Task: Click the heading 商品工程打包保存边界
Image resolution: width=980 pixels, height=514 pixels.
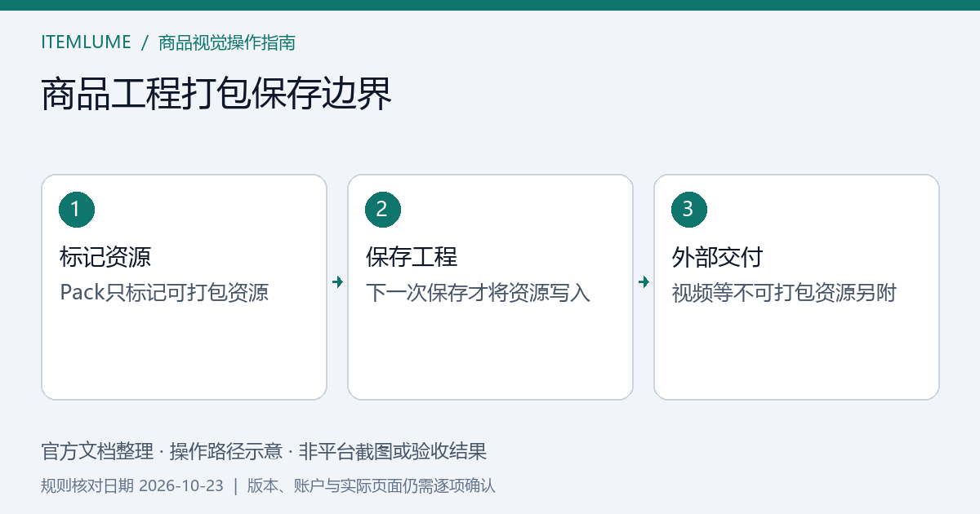Action: click(x=216, y=95)
